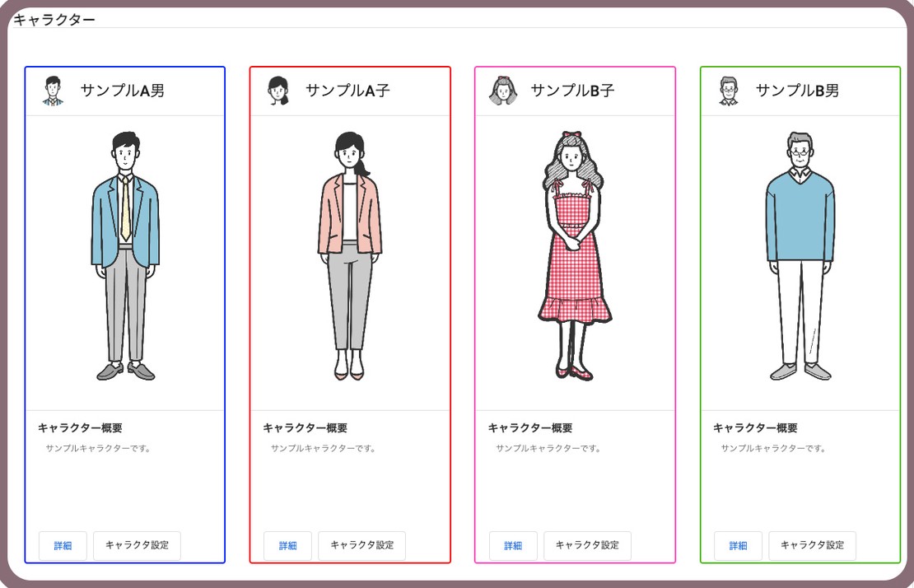Click サンプルB子 avatar icon in card header
This screenshot has height=588, width=914.
(503, 91)
